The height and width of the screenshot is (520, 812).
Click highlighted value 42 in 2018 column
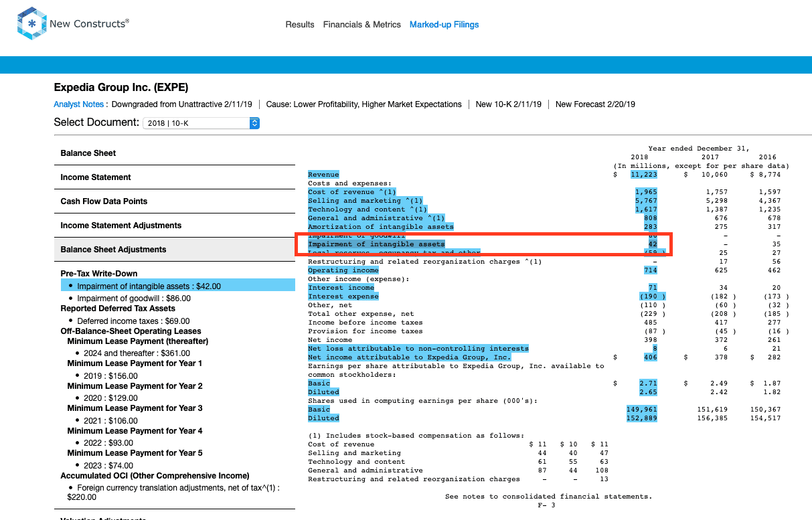tap(653, 244)
